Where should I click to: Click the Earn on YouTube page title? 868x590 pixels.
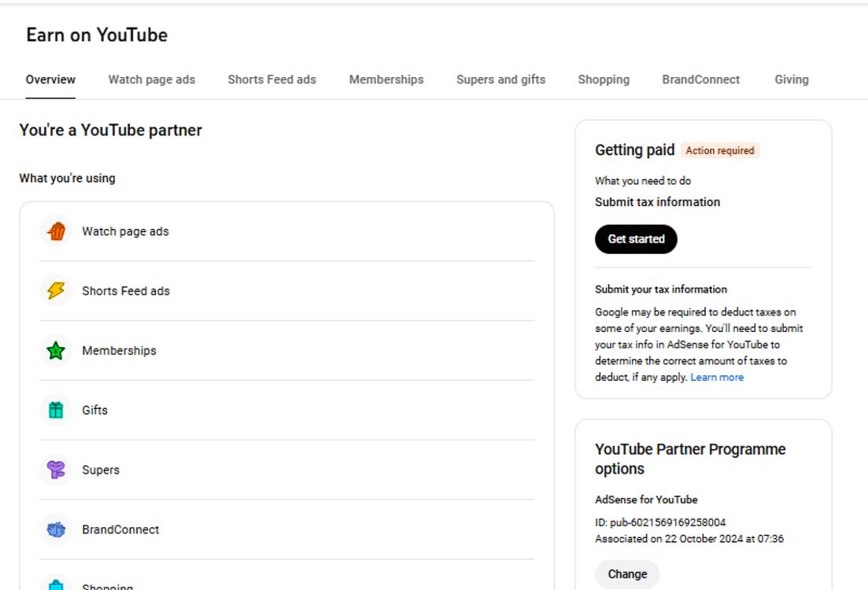point(97,35)
